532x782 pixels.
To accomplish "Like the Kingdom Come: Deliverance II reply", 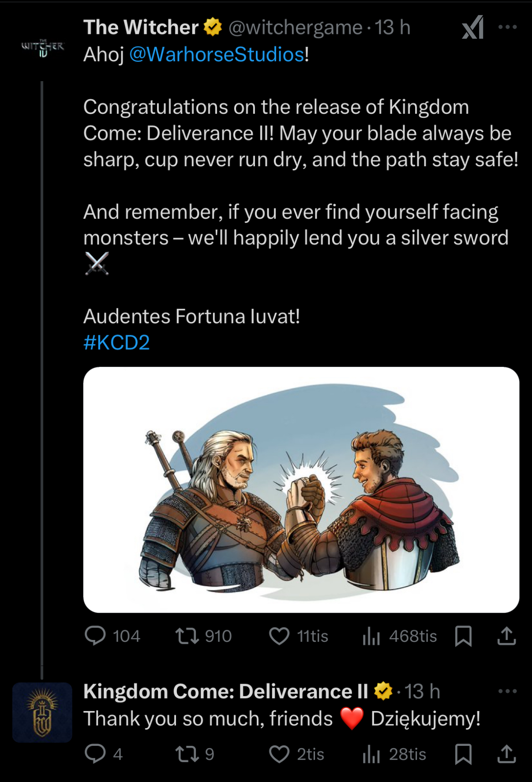I will (279, 754).
